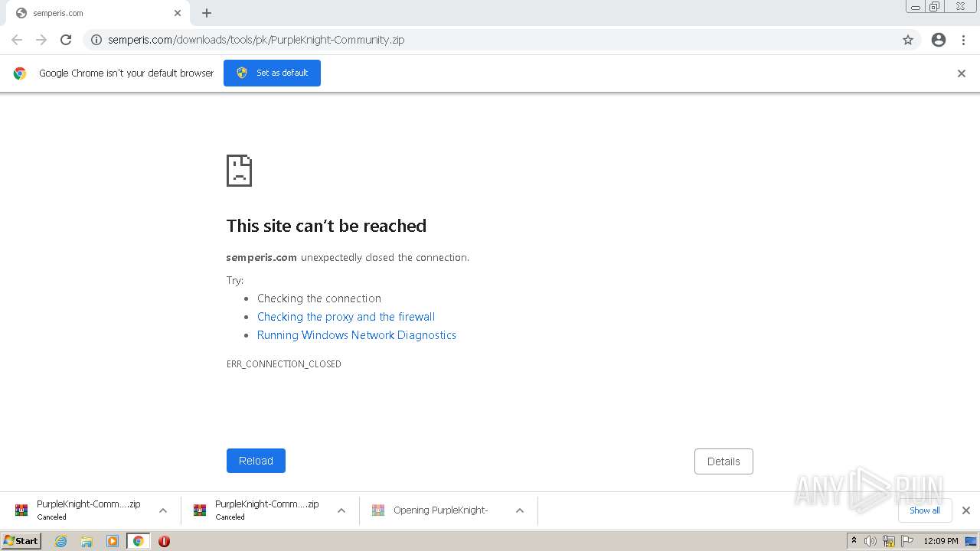Bookmark this page with star icon

pos(908,40)
